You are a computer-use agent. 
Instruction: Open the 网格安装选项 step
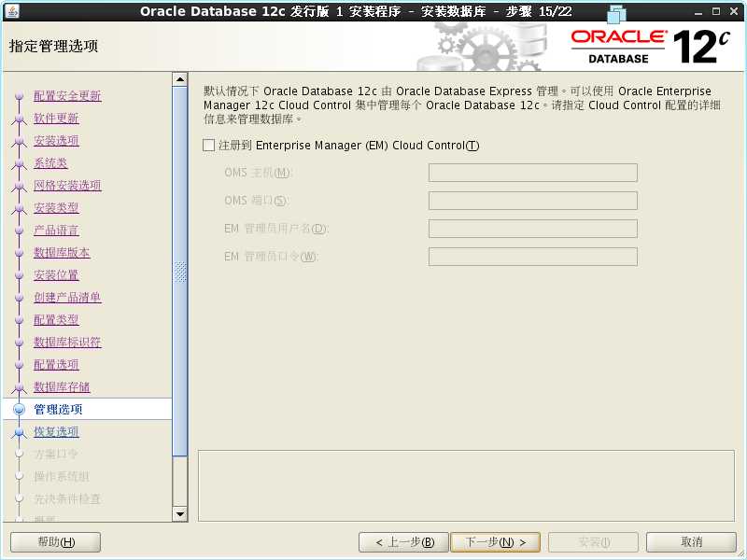click(x=67, y=185)
